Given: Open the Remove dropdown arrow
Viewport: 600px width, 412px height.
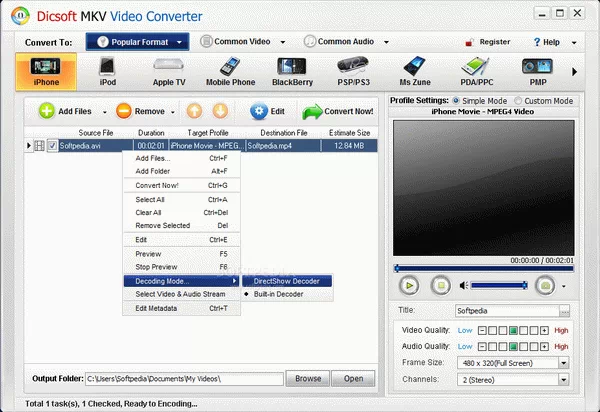Looking at the screenshot, I should coord(173,112).
